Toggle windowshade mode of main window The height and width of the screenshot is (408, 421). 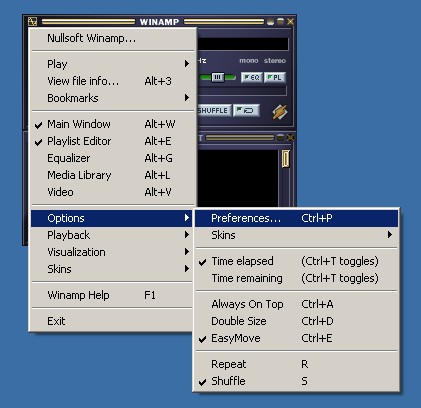281,22
